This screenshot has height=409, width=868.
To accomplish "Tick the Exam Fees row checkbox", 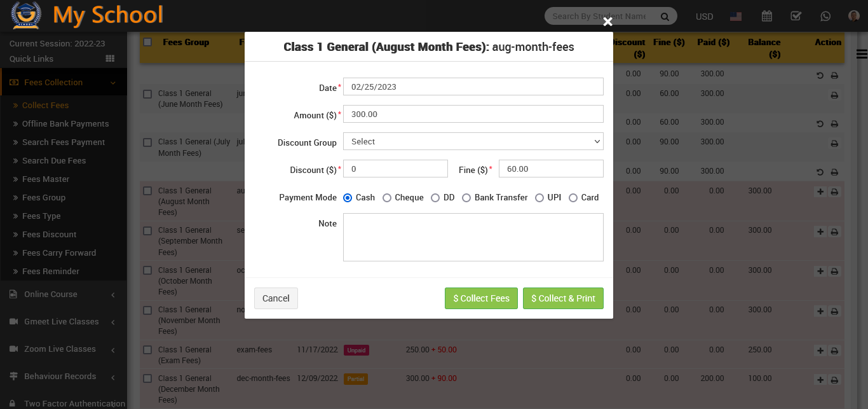I will 147,350.
